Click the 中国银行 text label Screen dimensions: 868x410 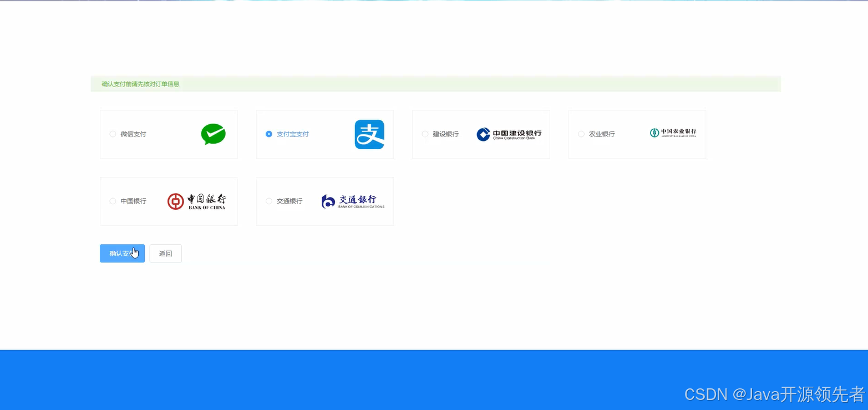[x=134, y=201]
